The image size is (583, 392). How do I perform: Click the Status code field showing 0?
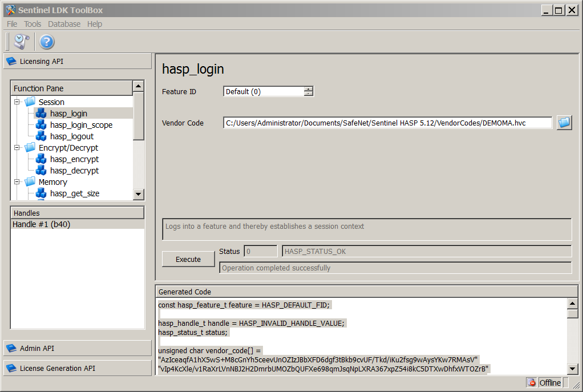pyautogui.click(x=261, y=252)
